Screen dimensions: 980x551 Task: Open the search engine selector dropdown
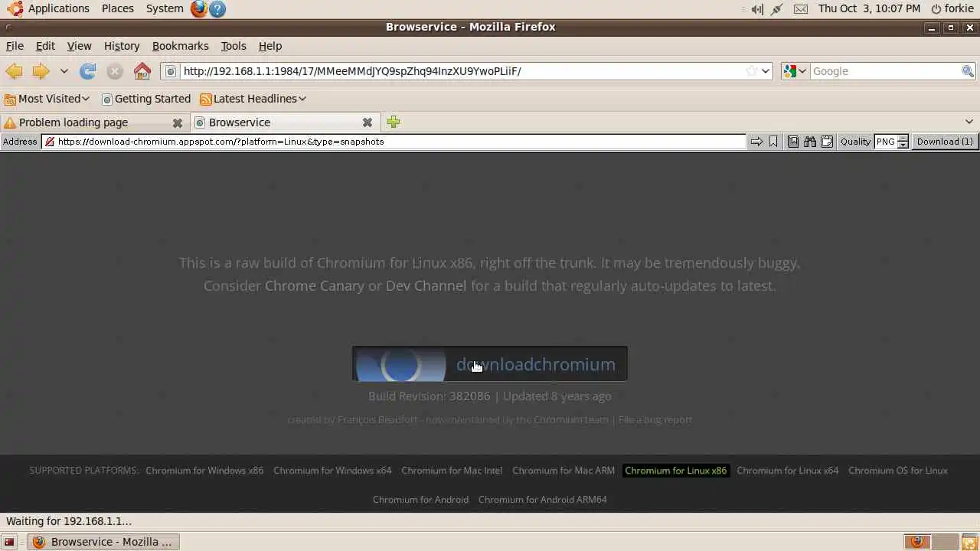(x=795, y=71)
